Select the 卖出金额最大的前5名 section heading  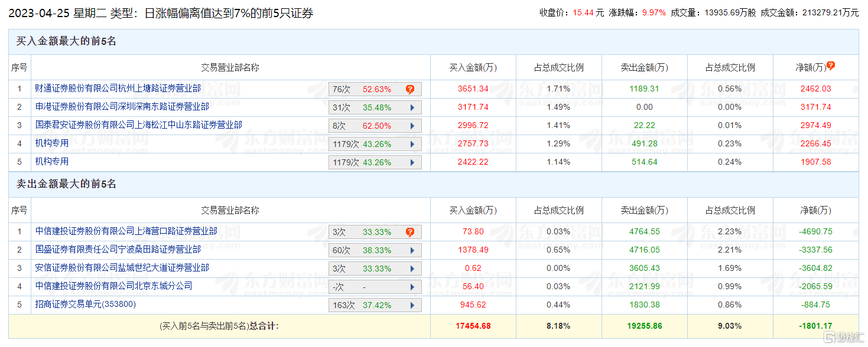(66, 184)
